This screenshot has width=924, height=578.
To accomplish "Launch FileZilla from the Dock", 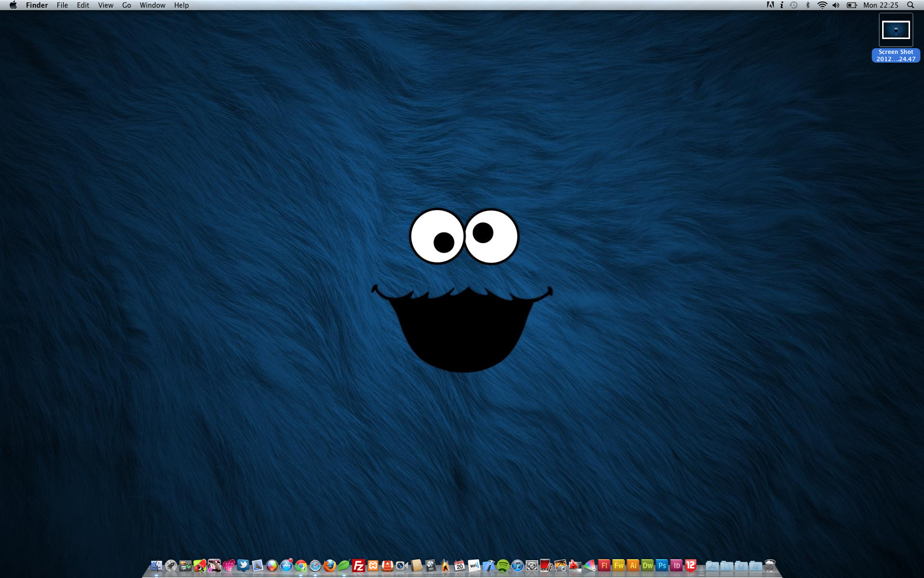I will tap(359, 565).
